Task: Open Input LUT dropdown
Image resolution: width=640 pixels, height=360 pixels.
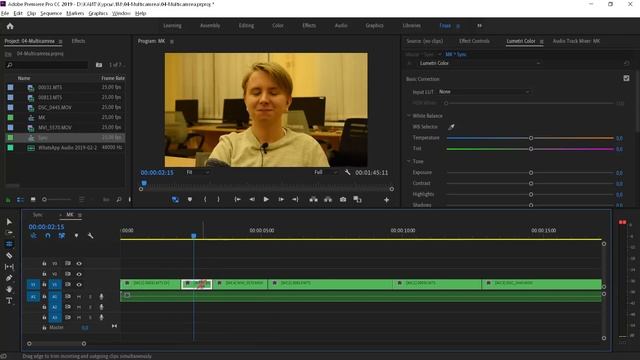Action: [484, 92]
